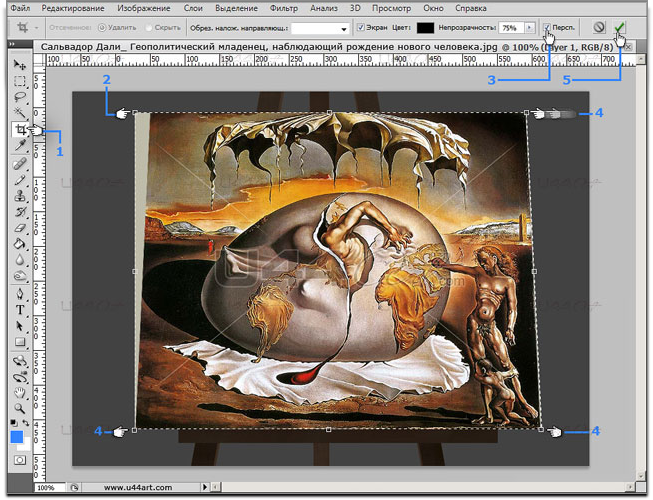Image resolution: width=653 pixels, height=500 pixels.
Task: Open the Файл menu
Action: click(20, 8)
